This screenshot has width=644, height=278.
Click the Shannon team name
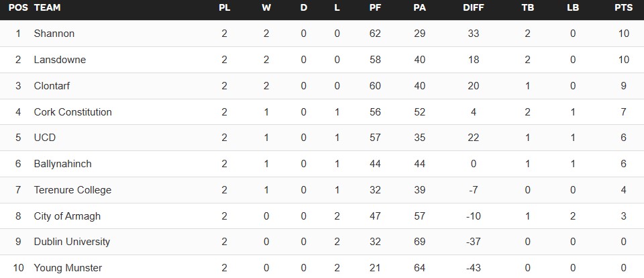54,34
